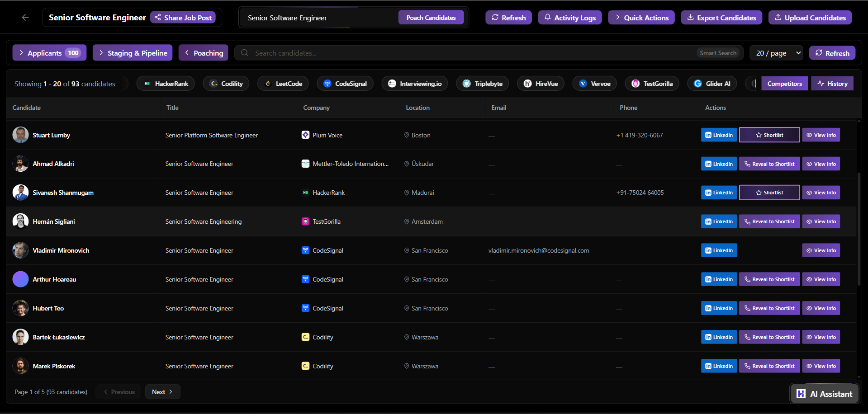868x414 pixels.
Task: Show the Competitors view
Action: coord(784,84)
